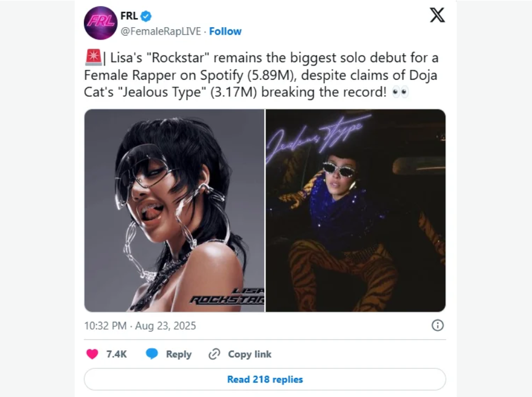Click the 10:32 PM Aug 23 timestamp

pos(140,326)
